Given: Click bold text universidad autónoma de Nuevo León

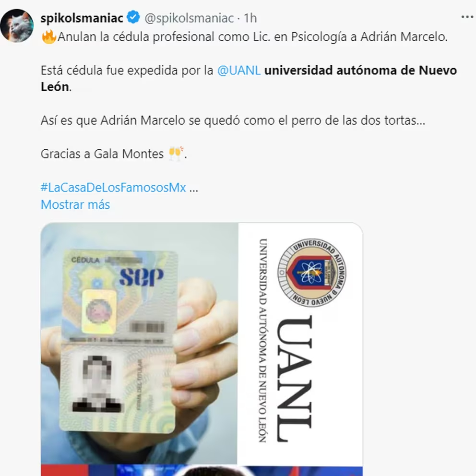Looking at the screenshot, I should [x=249, y=78].
